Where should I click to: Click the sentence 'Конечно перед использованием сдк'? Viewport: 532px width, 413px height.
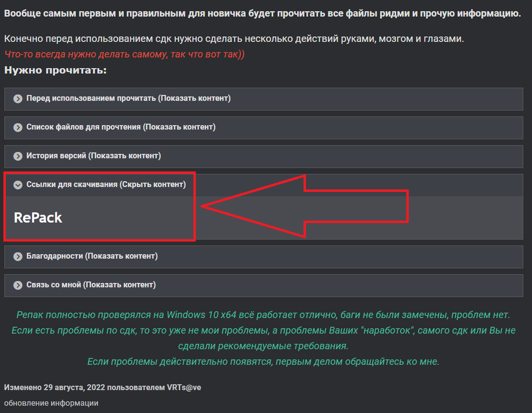[234, 39]
